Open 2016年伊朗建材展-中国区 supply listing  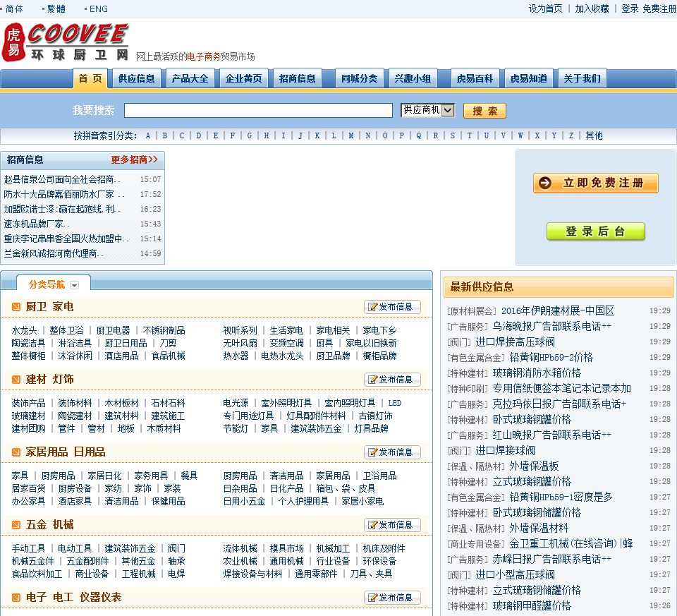pyautogui.click(x=558, y=310)
